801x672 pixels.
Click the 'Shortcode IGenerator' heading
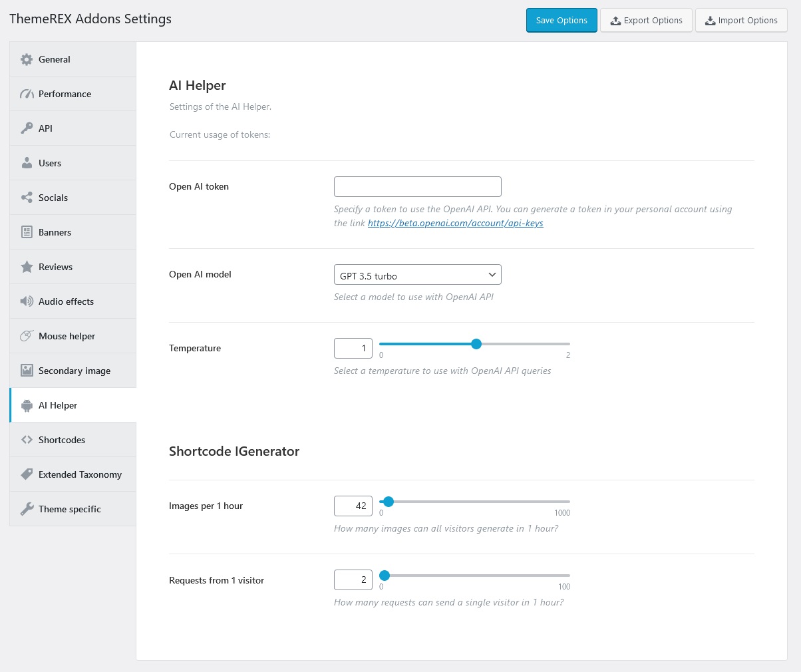(234, 451)
